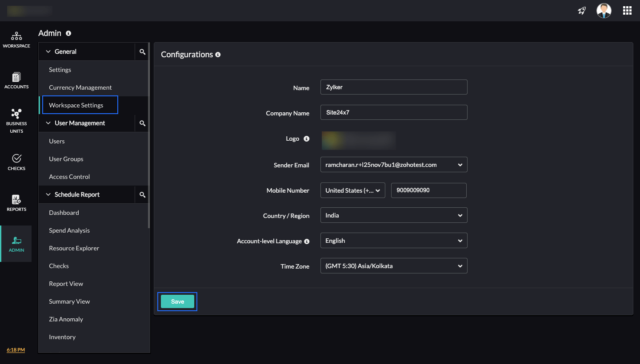The height and width of the screenshot is (364, 640).
Task: Open Access Control menu item
Action: 69,177
